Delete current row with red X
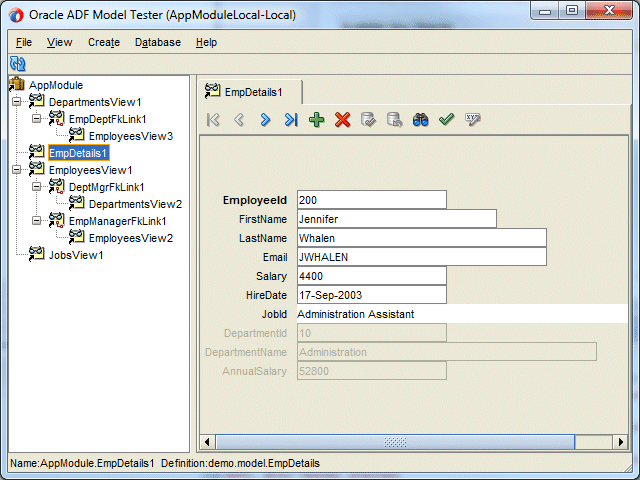 (x=342, y=120)
